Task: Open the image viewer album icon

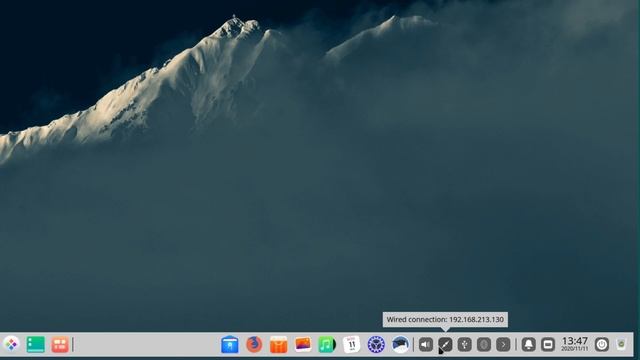Action: (x=303, y=344)
